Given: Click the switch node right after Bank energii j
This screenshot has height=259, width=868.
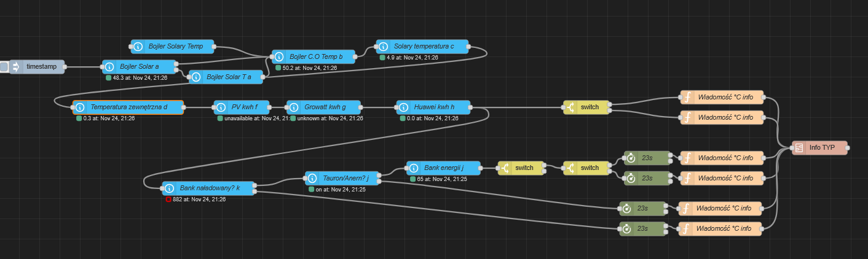Looking at the screenshot, I should tap(521, 168).
